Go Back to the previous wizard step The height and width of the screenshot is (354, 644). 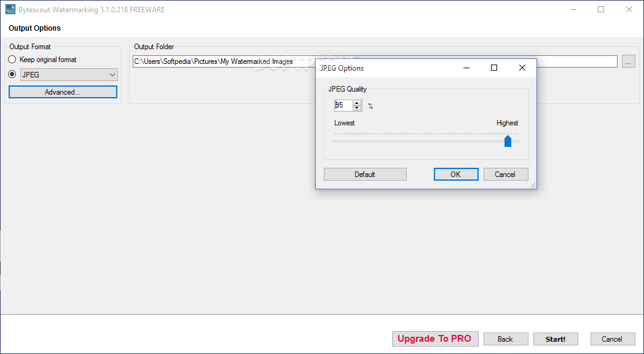click(506, 339)
